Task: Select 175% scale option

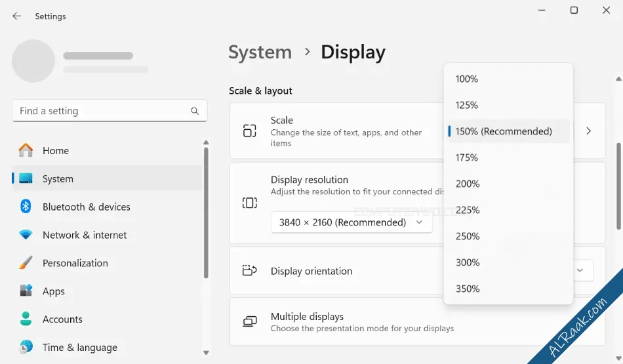Action: [509, 157]
